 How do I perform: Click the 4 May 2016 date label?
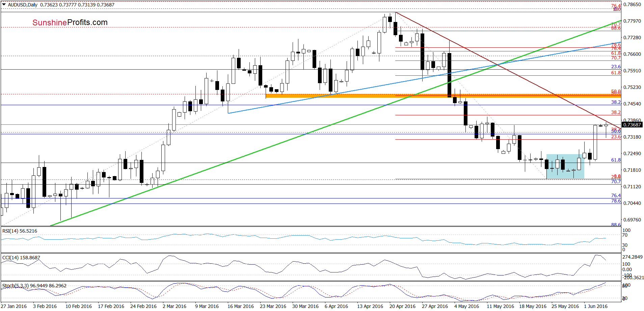click(467, 306)
